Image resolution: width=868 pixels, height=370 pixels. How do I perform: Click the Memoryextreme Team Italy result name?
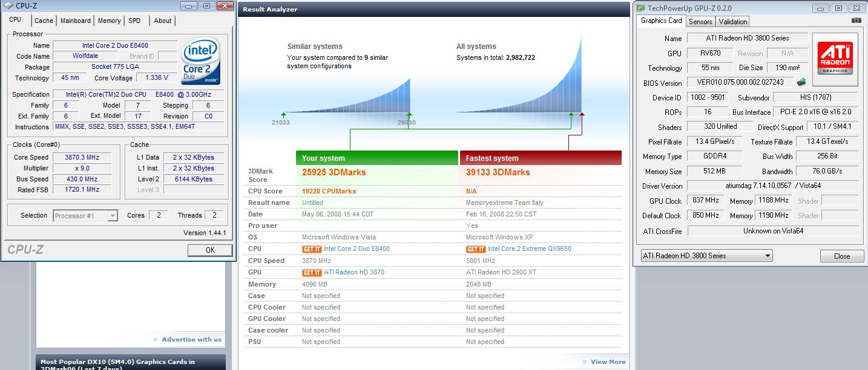point(505,203)
